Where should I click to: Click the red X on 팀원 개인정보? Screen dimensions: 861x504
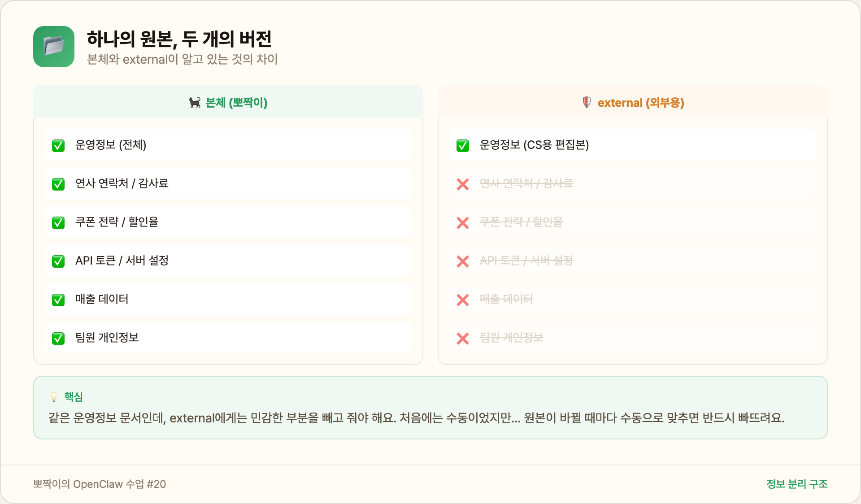point(462,339)
